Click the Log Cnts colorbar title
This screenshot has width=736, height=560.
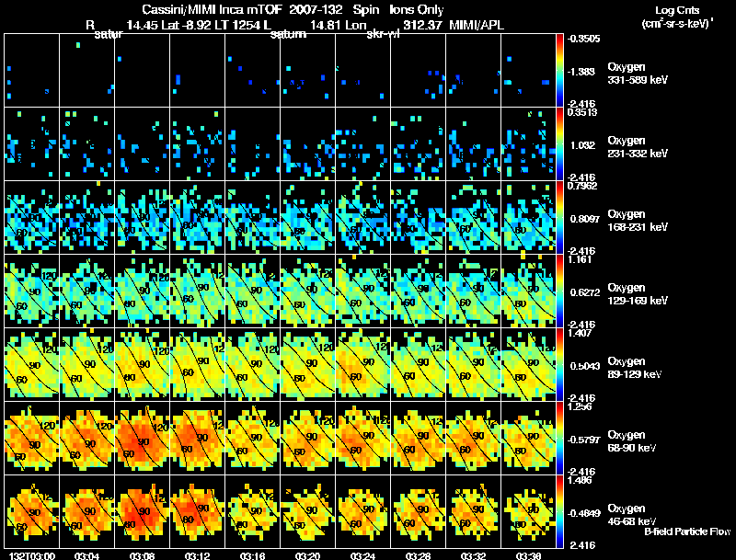point(677,10)
